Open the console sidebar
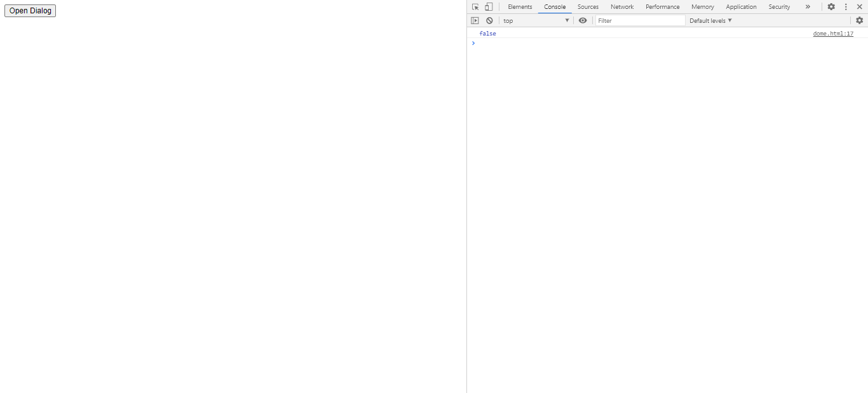This screenshot has height=393, width=868. 475,20
